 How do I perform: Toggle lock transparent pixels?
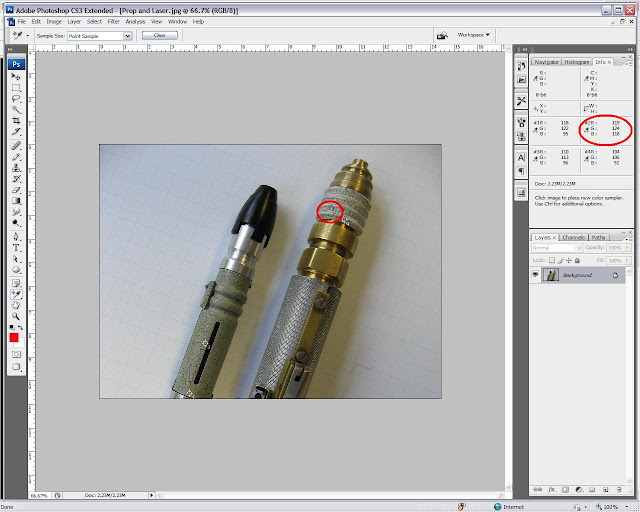tap(552, 260)
